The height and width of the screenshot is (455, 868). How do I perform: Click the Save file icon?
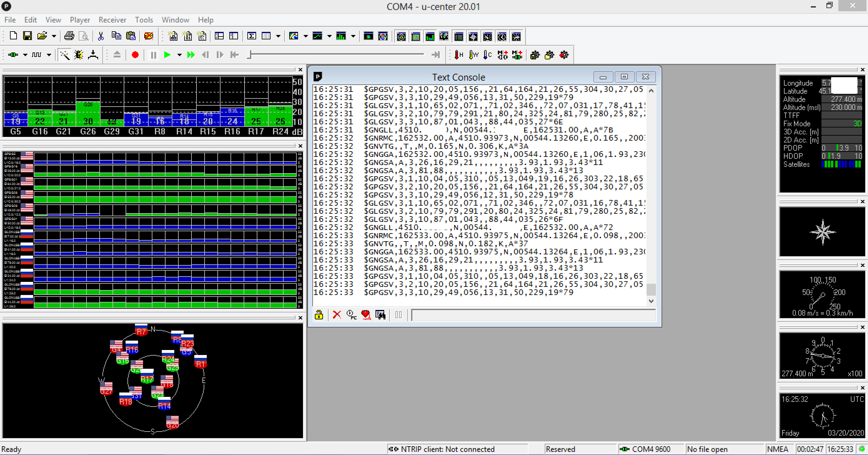pos(27,36)
